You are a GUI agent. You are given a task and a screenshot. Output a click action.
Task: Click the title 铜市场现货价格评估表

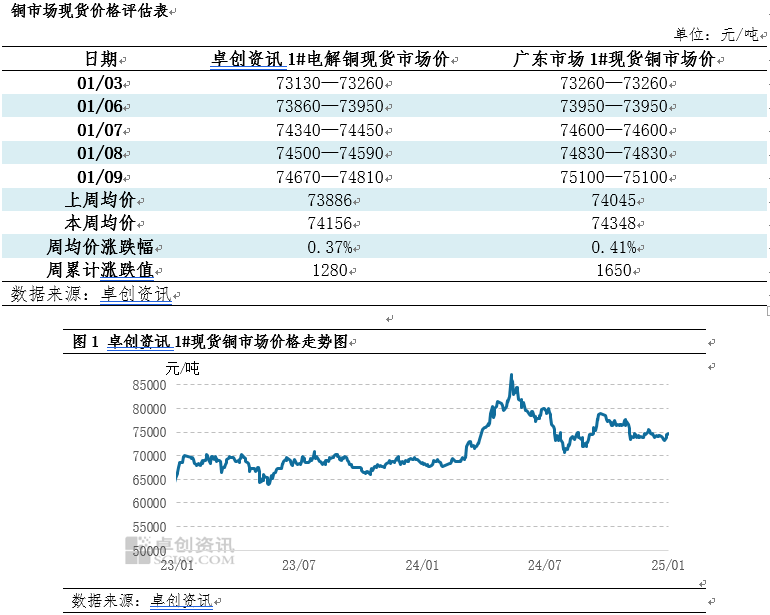(x=86, y=11)
